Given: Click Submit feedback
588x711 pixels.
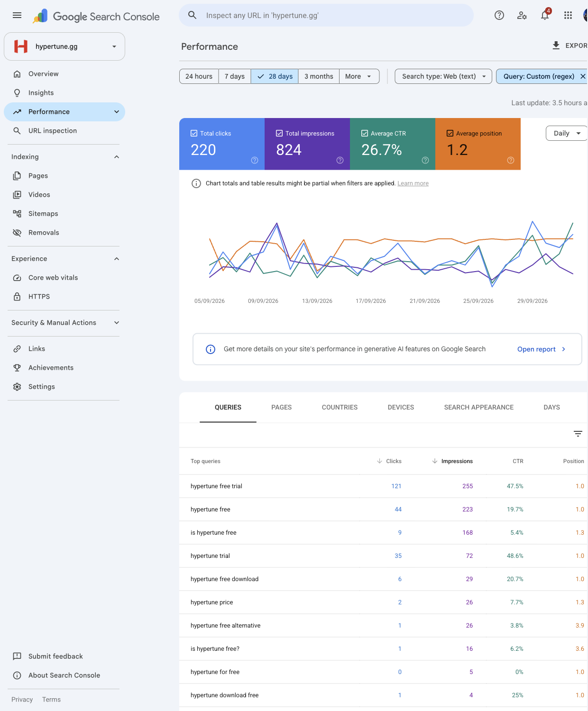Looking at the screenshot, I should (x=64, y=656).
